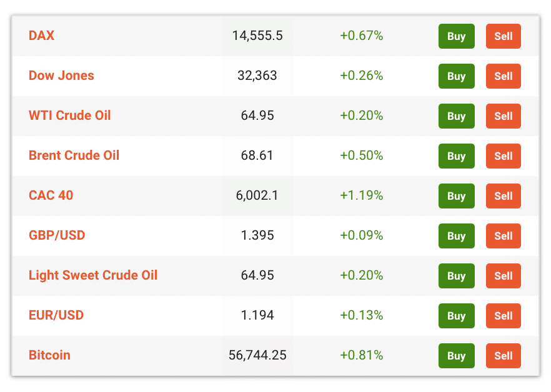This screenshot has height=392, width=551.
Task: Click the Bitcoin price 56,744.25
Action: point(257,355)
